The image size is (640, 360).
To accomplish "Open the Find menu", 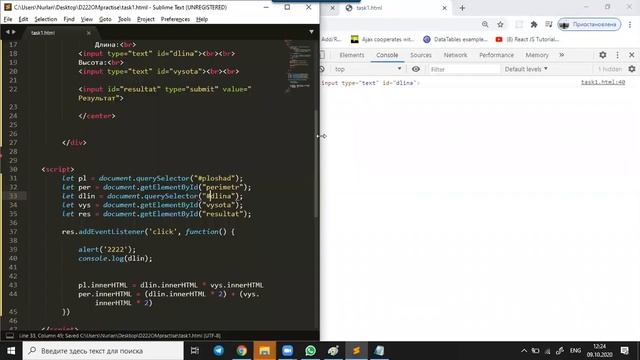I will pyautogui.click(x=69, y=19).
